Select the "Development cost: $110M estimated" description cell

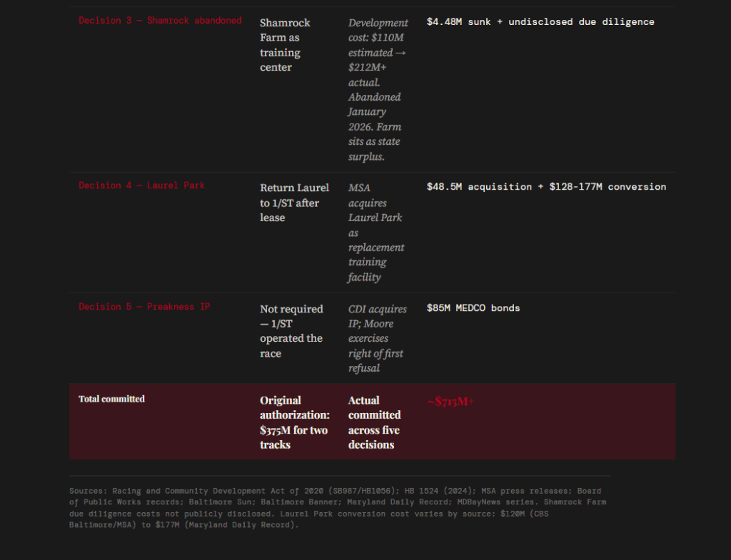click(378, 89)
